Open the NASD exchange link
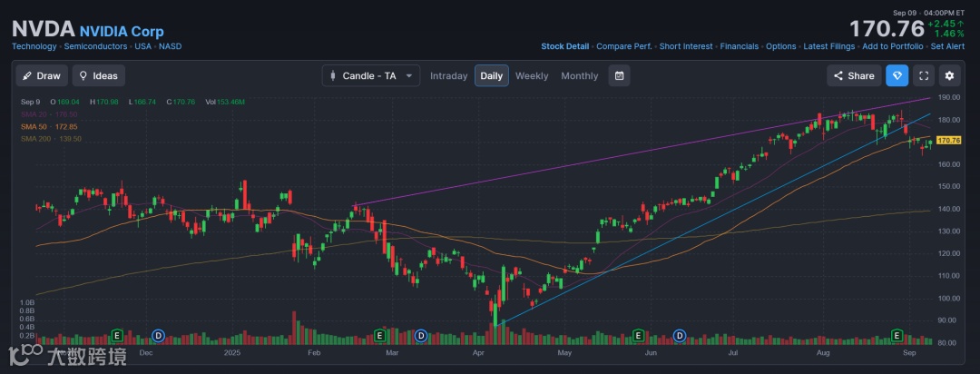980x374 pixels. point(170,46)
